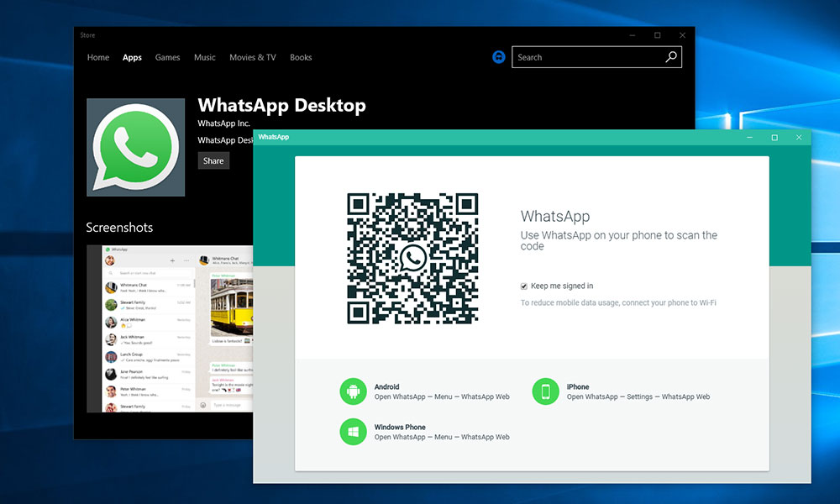
Task: Click the WhatsApp Inc. publisher link
Action: (x=223, y=123)
